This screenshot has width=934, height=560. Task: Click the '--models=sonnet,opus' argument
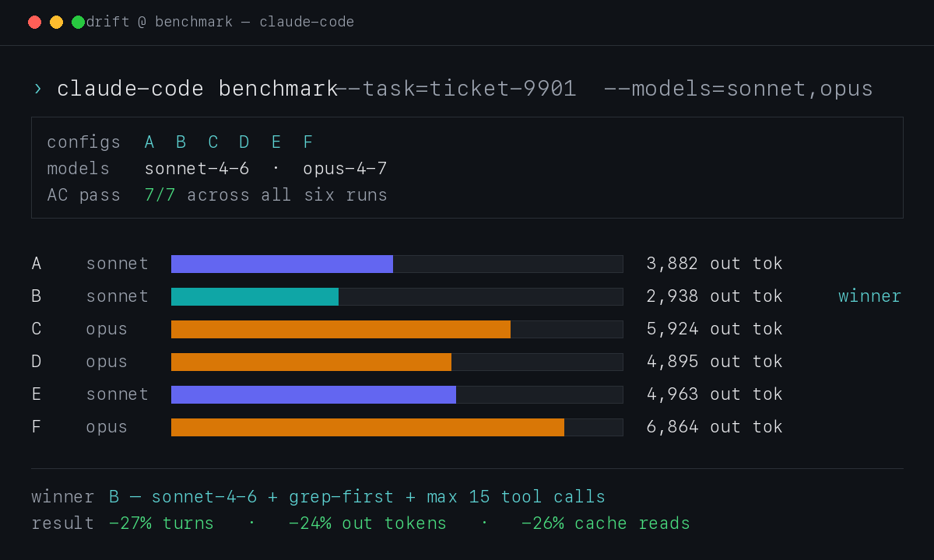[739, 89]
